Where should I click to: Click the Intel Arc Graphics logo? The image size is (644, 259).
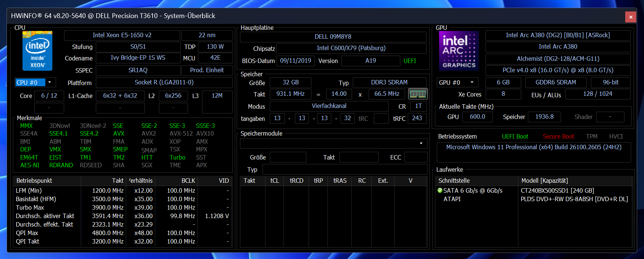tap(459, 51)
